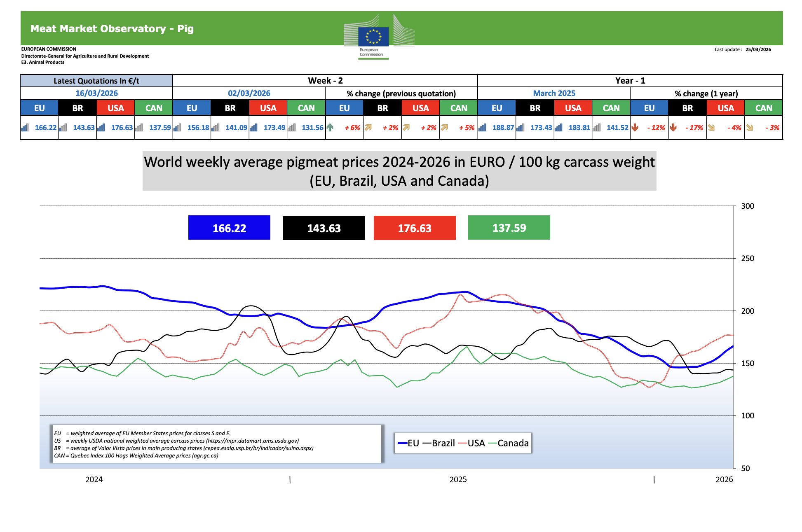Click the Meat Market Observatory - Pig title
The height and width of the screenshot is (532, 802).
click(x=112, y=28)
